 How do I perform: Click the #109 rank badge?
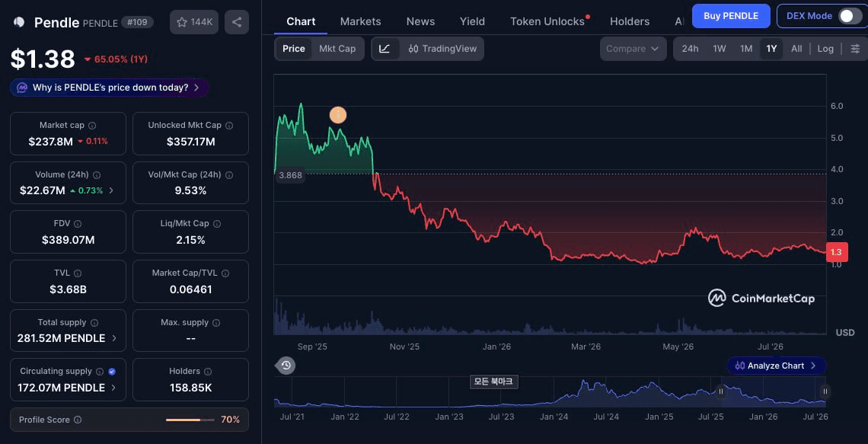click(x=137, y=22)
